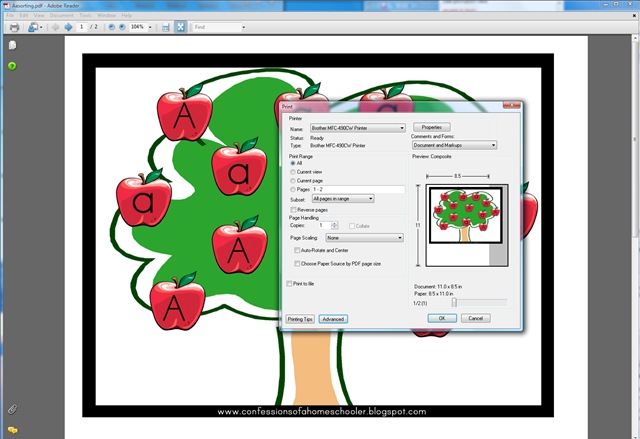The height and width of the screenshot is (439, 640).
Task: Go to the previous page with the arrow
Action: pos(55,27)
